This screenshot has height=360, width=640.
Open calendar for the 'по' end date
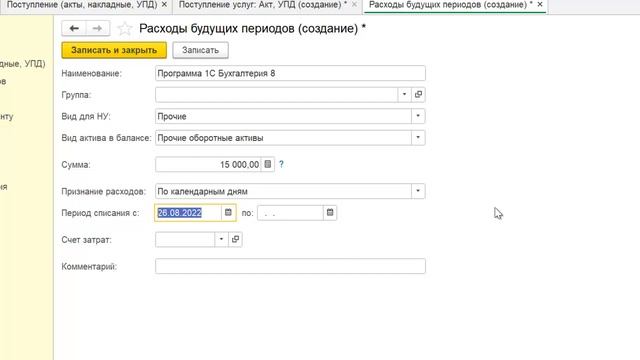330,213
